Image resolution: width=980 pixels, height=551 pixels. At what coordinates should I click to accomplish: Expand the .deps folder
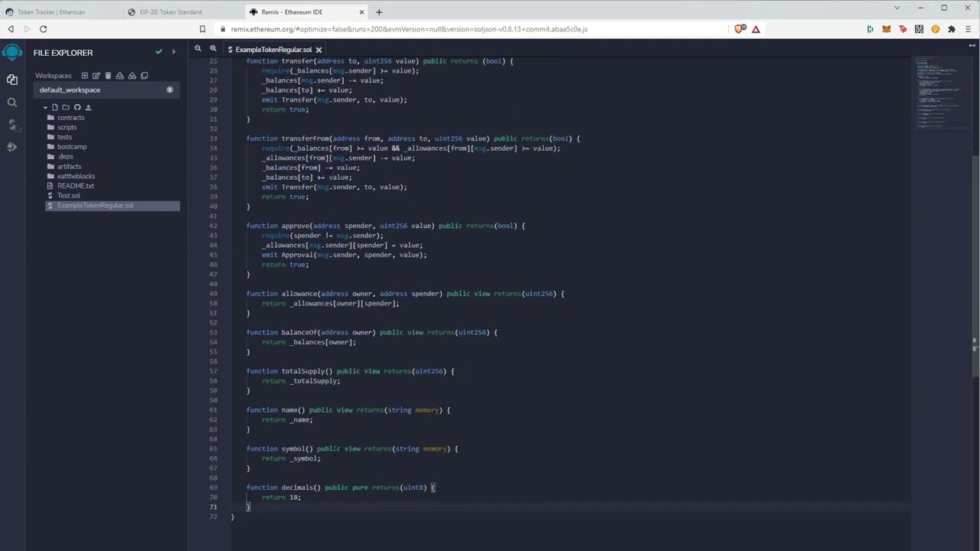(x=65, y=157)
